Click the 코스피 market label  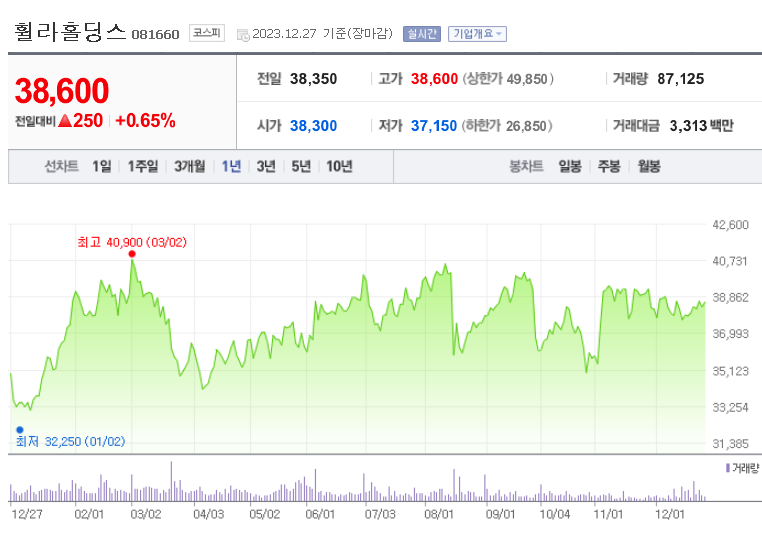pos(207,33)
